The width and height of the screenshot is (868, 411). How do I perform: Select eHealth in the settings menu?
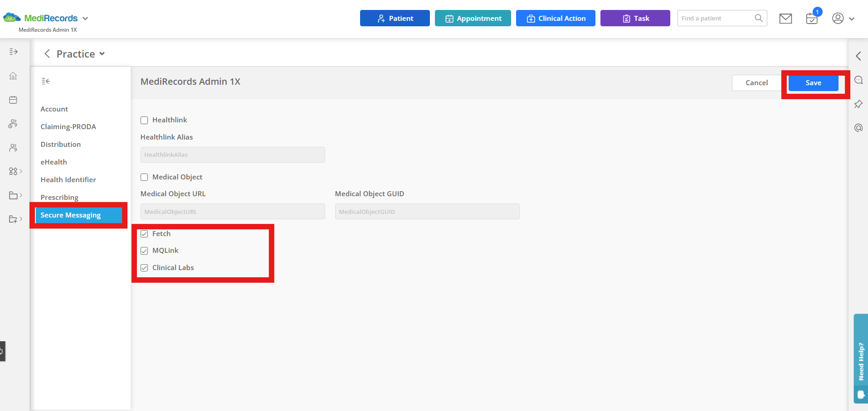point(54,162)
